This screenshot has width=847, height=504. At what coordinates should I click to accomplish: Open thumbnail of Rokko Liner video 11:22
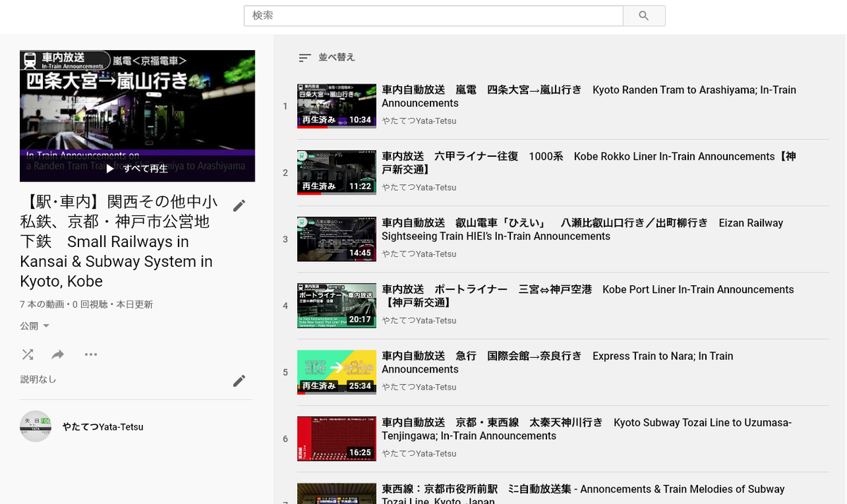pos(337,172)
